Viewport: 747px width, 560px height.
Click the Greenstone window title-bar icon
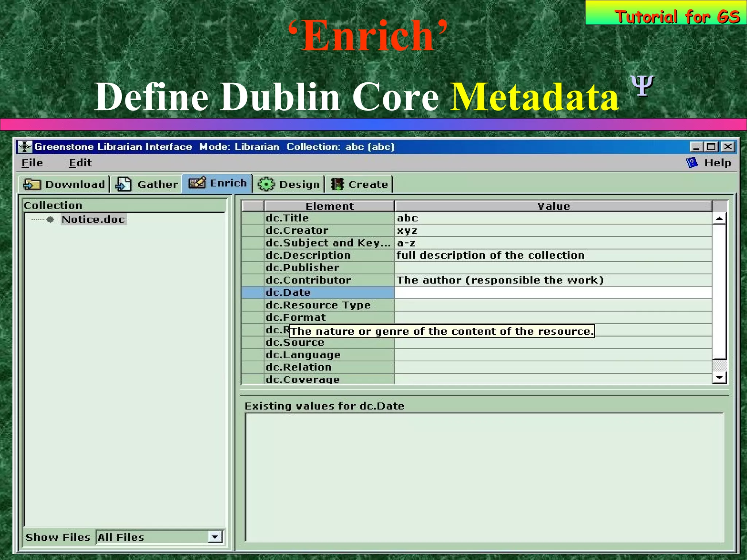[25, 147]
